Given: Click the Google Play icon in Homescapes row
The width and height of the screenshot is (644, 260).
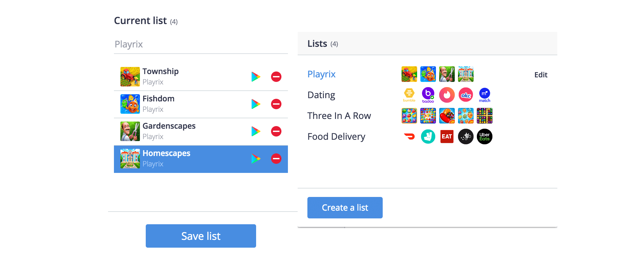Looking at the screenshot, I should pos(256,159).
